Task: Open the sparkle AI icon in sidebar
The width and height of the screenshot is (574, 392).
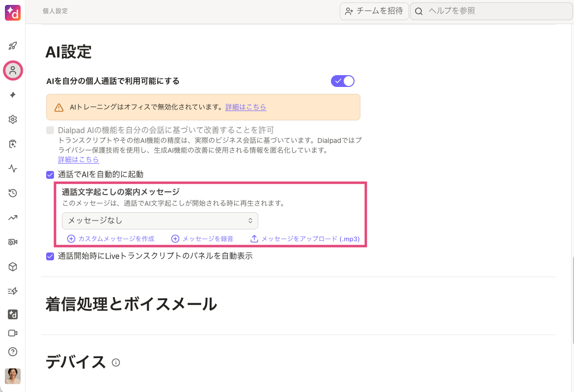Action: (x=13, y=95)
